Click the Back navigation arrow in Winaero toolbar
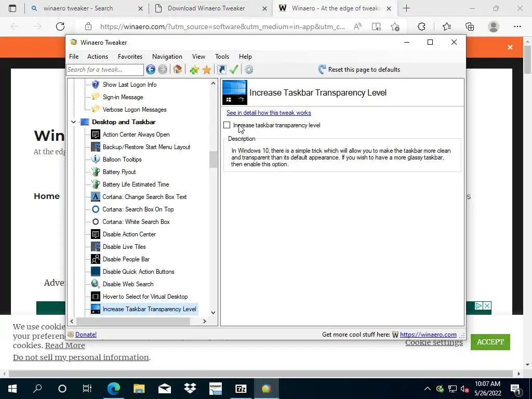 (x=151, y=70)
